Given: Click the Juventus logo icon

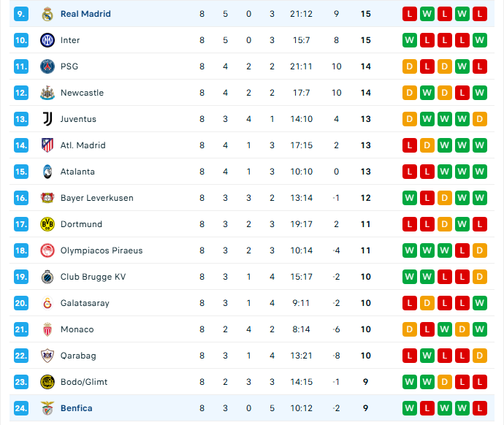Looking at the screenshot, I should point(47,119).
